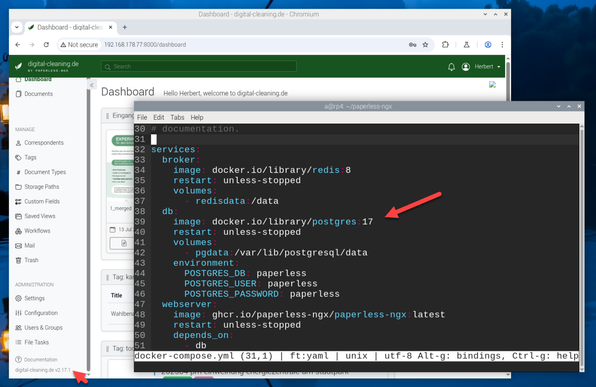Click the pgdata volume line

point(276,253)
